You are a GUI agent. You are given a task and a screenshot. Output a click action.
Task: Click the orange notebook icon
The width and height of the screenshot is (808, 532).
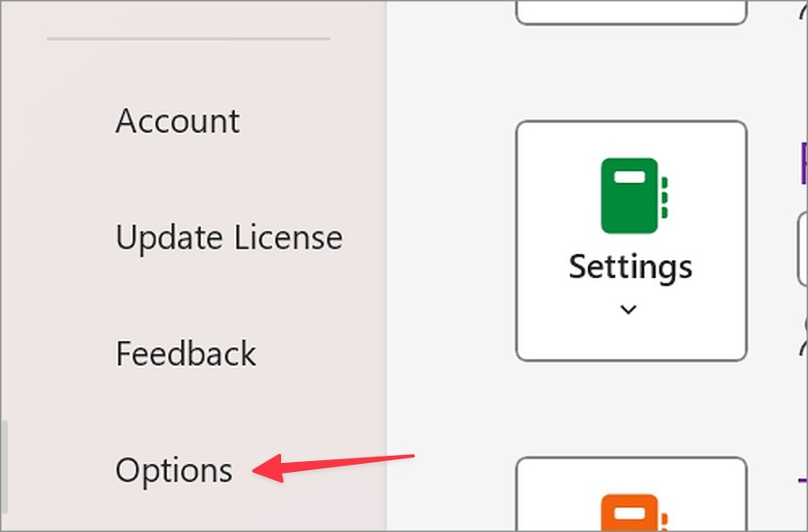click(x=630, y=512)
